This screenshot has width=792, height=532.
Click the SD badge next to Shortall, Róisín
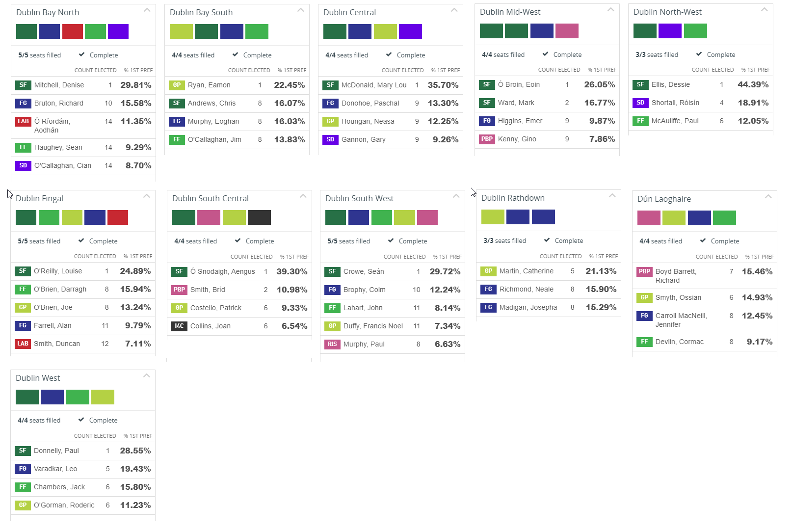click(x=640, y=103)
